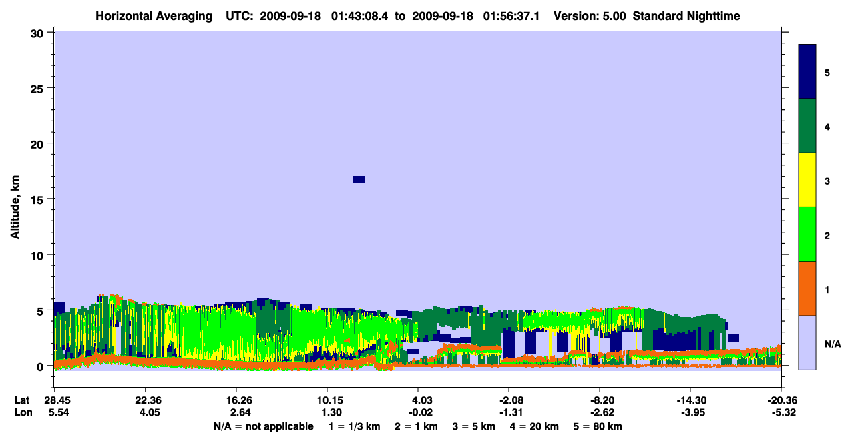Click the bright green level 2 segment
Image resolution: width=868 pixels, height=445 pixels.
807,234
